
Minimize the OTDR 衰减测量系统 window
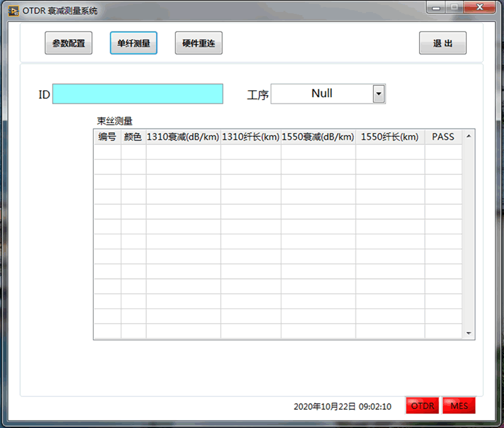436,8
